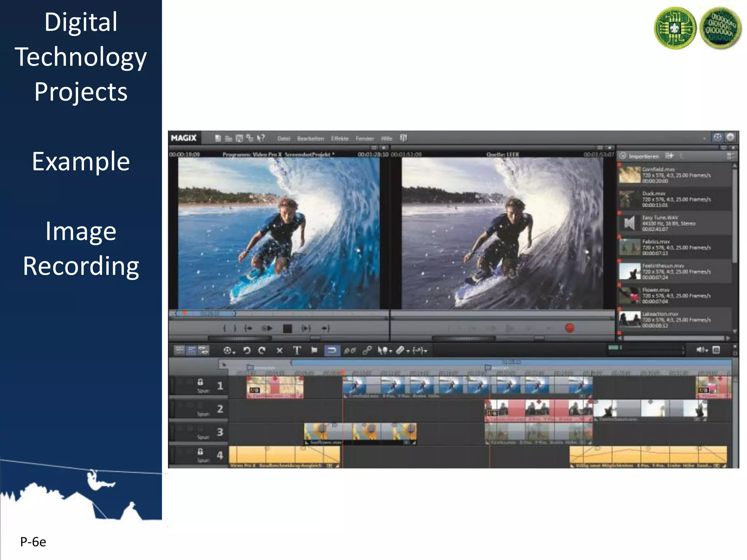Click the orange playhead marker on ruler
This screenshot has width=747, height=560.
point(343,373)
